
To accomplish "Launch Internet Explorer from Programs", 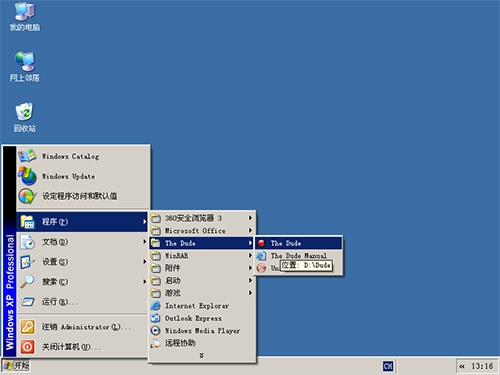I will pyautogui.click(x=202, y=306).
